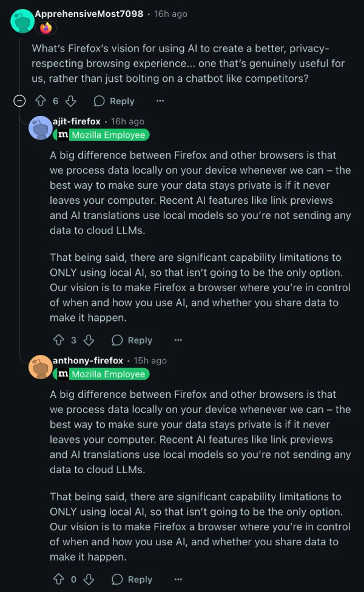The width and height of the screenshot is (364, 592).
Task: Downvote ajit-firefox's reply
Action: 89,340
